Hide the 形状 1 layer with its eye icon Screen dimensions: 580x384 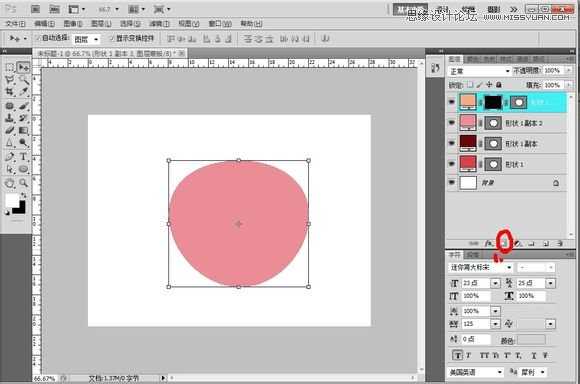(451, 164)
